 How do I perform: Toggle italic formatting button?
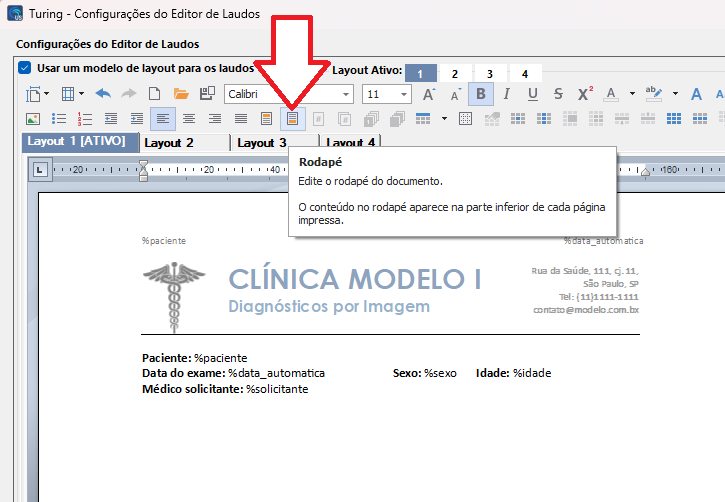[507, 94]
